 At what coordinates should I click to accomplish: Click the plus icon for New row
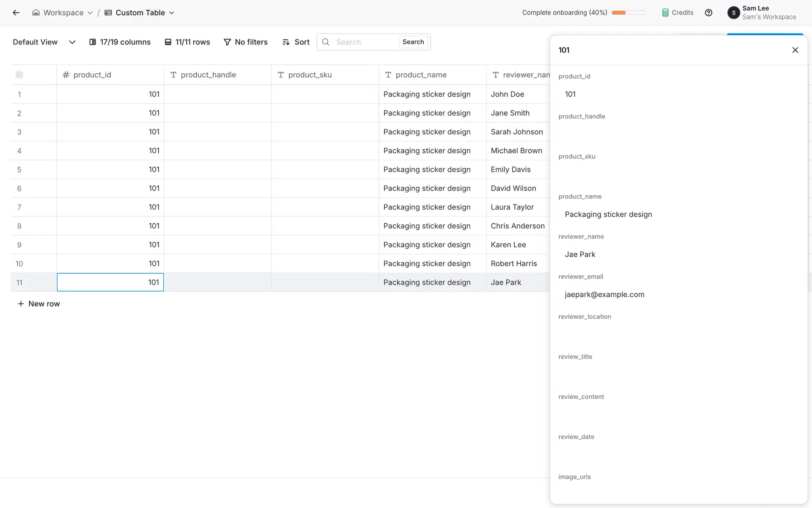tap(21, 304)
